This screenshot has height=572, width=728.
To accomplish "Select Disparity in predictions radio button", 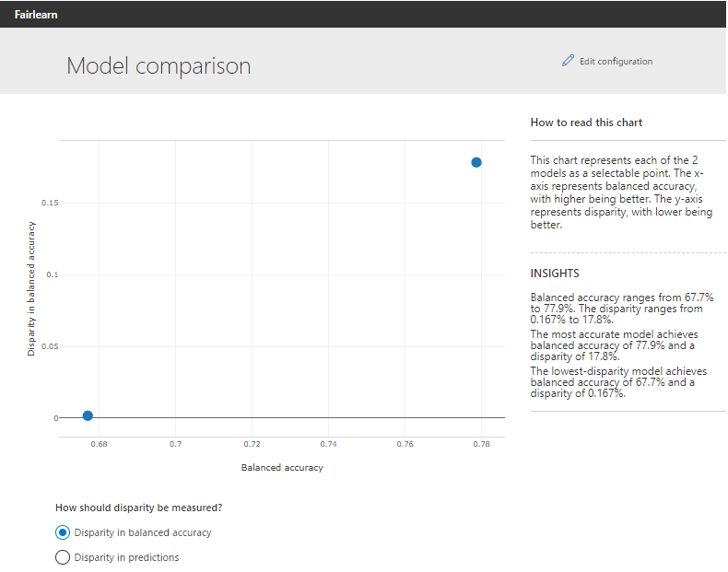I will 63,557.
